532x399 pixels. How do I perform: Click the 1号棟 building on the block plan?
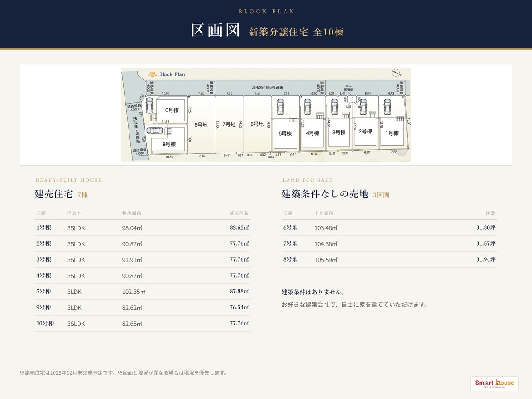click(x=392, y=132)
